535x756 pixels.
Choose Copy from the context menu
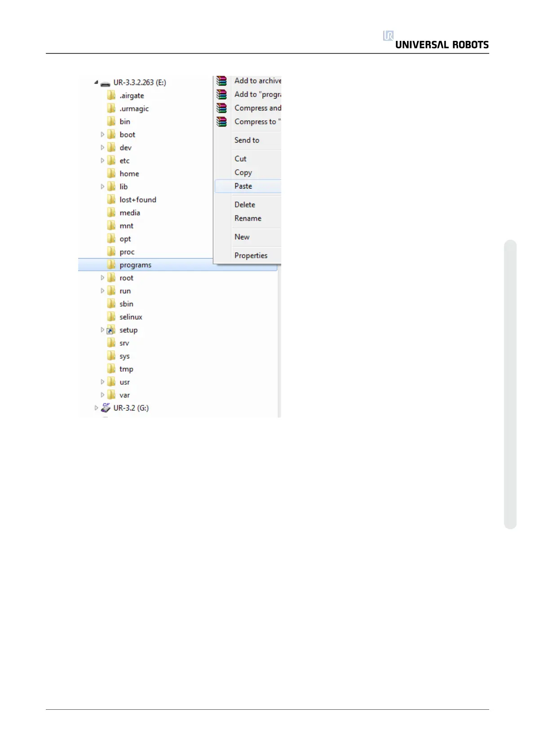click(248, 172)
